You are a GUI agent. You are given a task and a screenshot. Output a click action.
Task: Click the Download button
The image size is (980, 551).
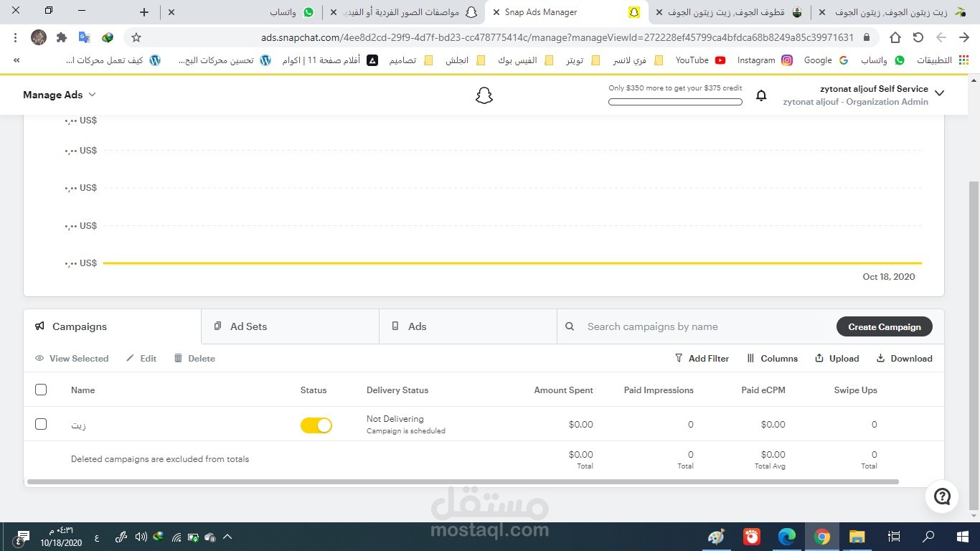click(904, 358)
